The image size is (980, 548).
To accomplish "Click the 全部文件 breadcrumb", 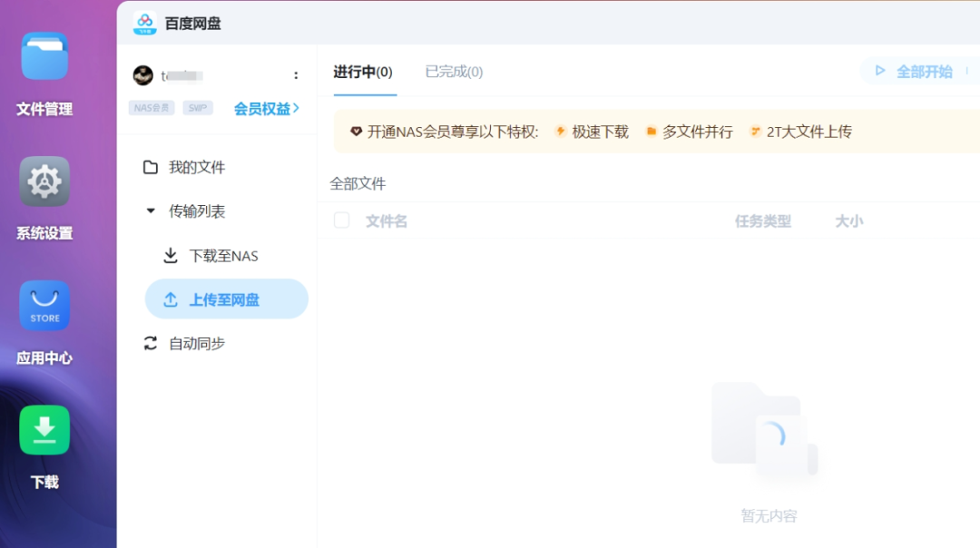I will coord(358,183).
